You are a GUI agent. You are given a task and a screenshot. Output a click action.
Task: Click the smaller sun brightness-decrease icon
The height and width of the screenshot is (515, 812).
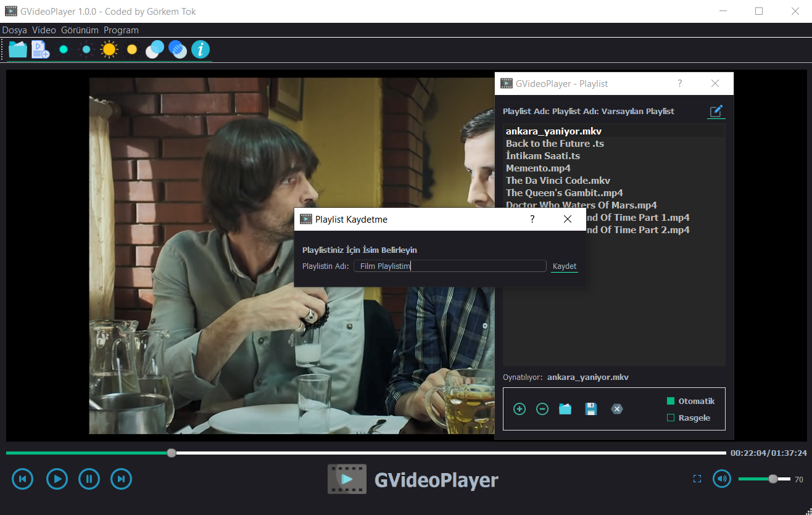pos(132,49)
